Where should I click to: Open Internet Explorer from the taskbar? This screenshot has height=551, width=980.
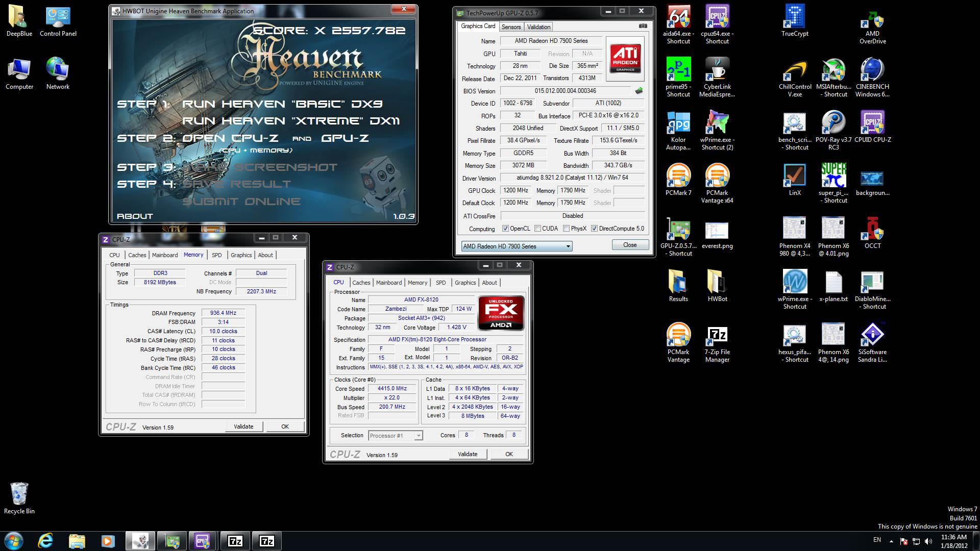(45, 541)
